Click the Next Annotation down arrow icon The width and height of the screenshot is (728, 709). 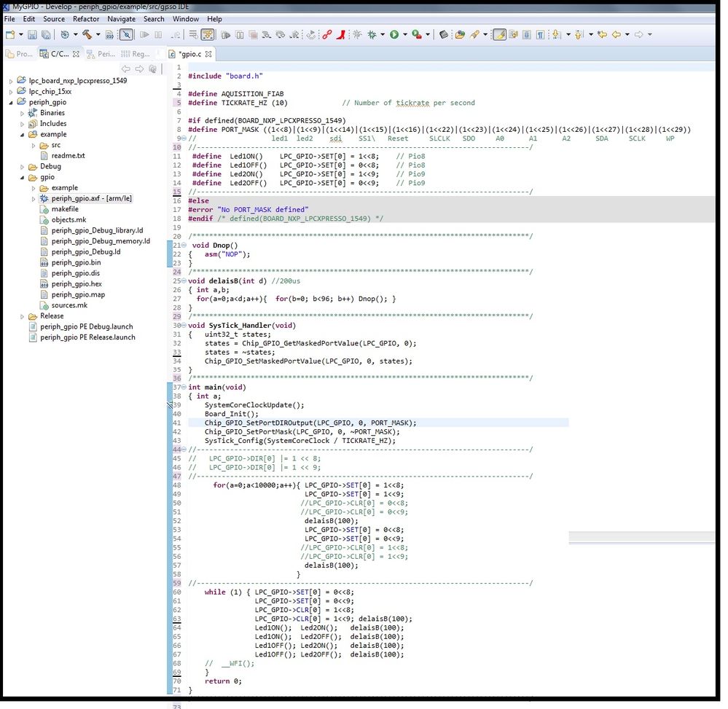click(x=556, y=34)
